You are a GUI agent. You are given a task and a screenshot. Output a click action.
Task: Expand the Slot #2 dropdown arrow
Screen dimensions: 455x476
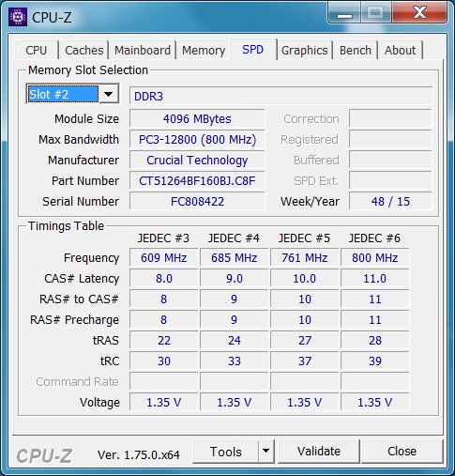coord(109,94)
